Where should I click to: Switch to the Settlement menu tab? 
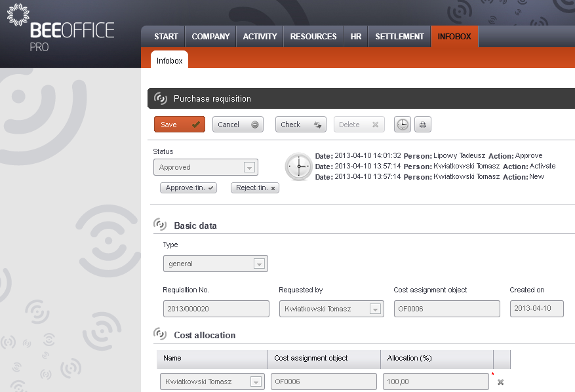point(399,37)
